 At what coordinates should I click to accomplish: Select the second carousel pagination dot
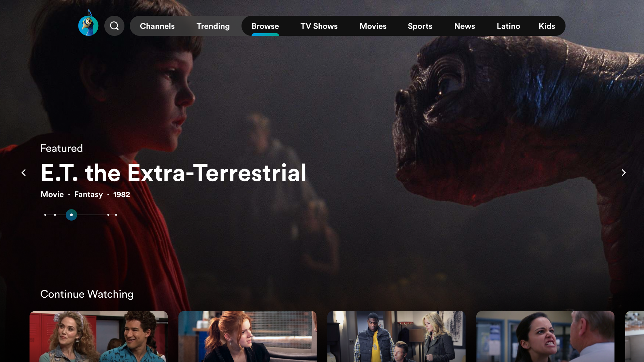pos(55,215)
